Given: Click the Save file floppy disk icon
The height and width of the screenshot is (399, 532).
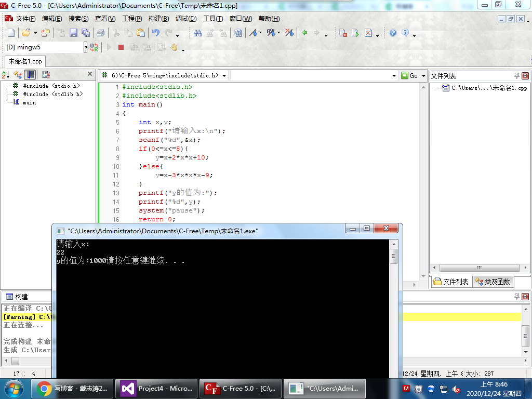Looking at the screenshot, I should (x=73, y=33).
